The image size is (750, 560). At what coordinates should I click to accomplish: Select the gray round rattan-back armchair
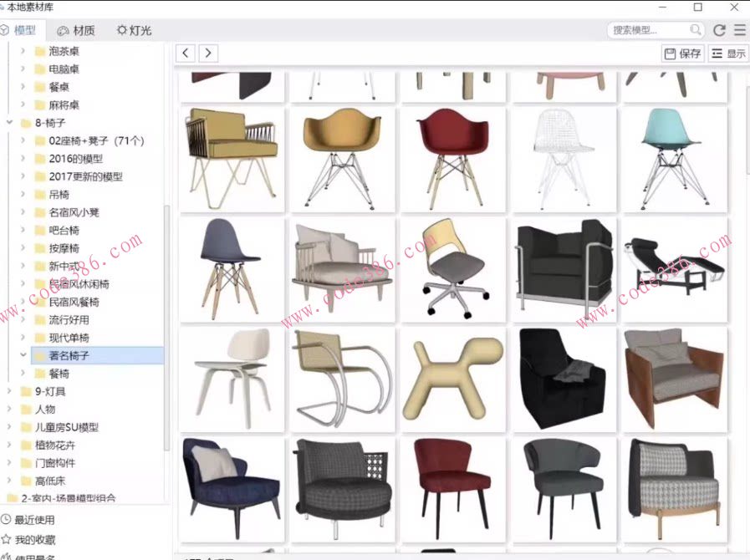coord(343,489)
